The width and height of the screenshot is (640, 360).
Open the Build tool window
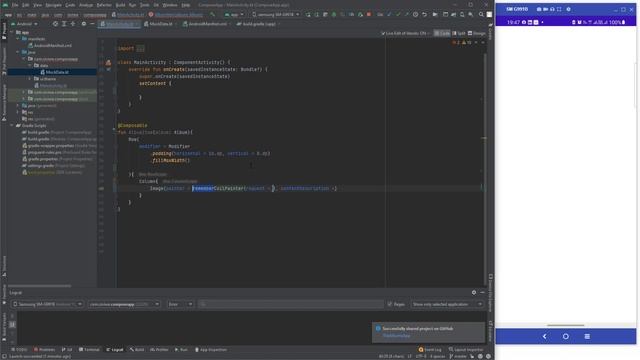[137, 350]
